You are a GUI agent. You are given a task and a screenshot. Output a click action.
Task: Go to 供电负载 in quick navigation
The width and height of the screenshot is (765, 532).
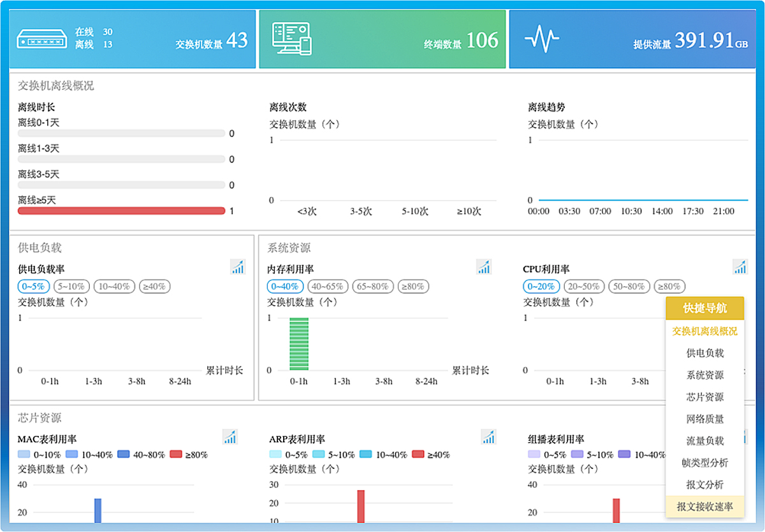point(704,353)
